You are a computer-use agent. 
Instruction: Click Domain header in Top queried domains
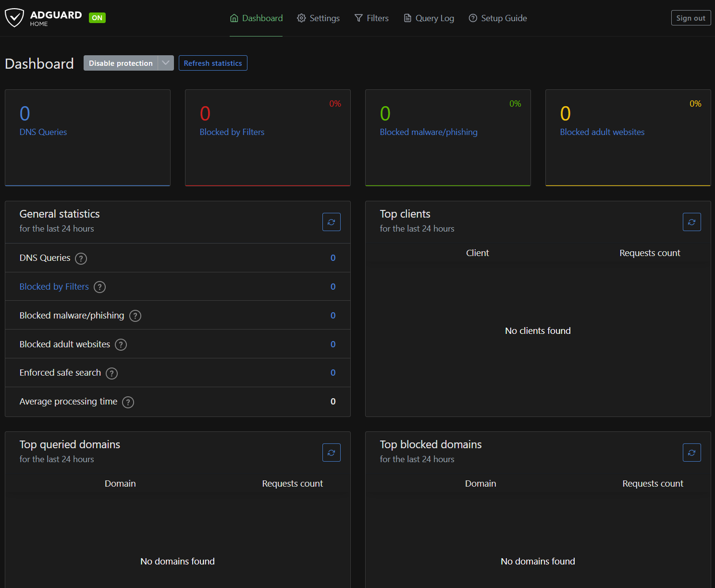tap(120, 484)
